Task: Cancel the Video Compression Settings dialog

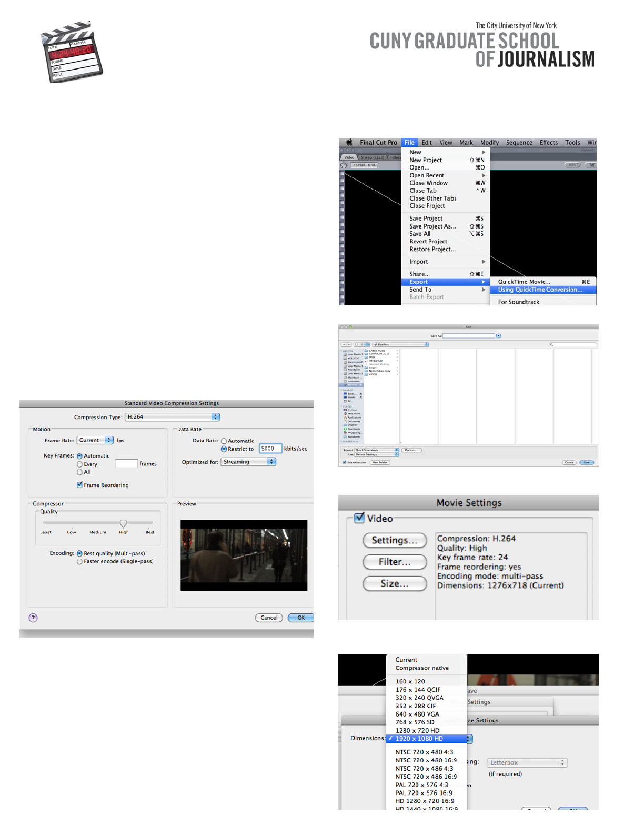Action: click(x=269, y=618)
